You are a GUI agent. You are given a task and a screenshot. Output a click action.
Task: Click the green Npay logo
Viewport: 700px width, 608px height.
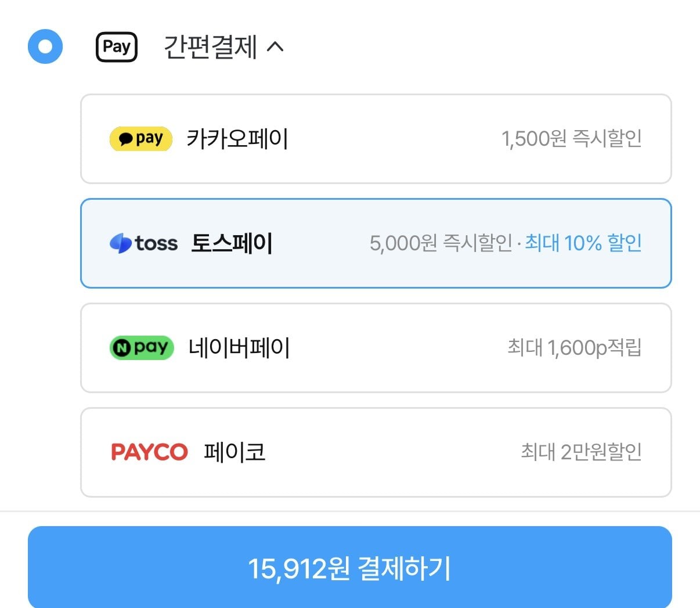pos(142,348)
